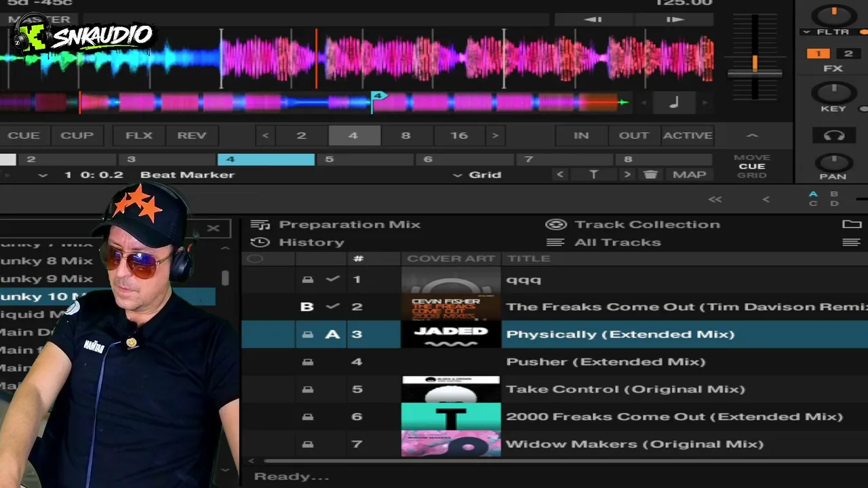Set loop IN point

[581, 136]
